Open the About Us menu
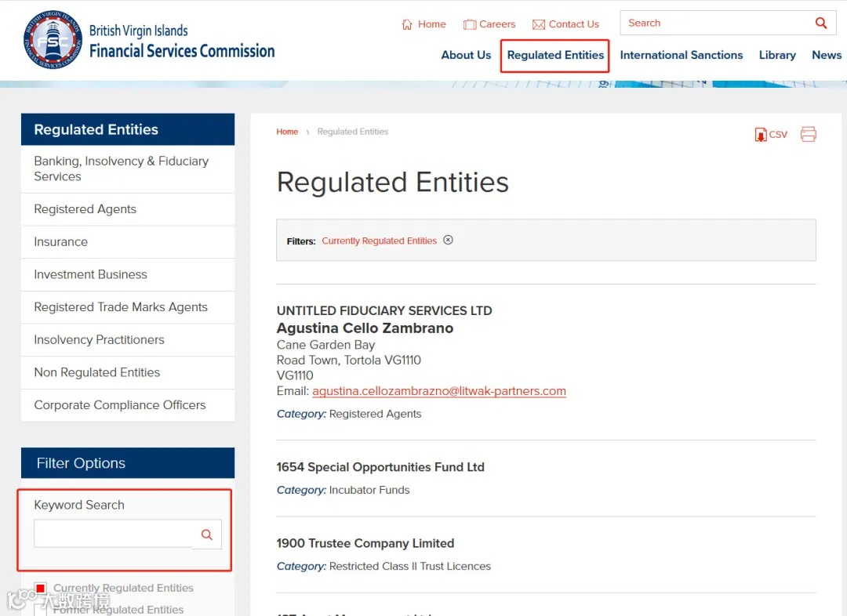This screenshot has height=616, width=847. tap(466, 55)
